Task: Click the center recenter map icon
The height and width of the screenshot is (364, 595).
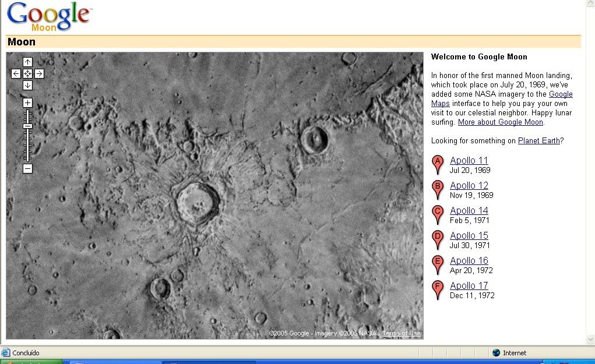Action: [x=27, y=73]
